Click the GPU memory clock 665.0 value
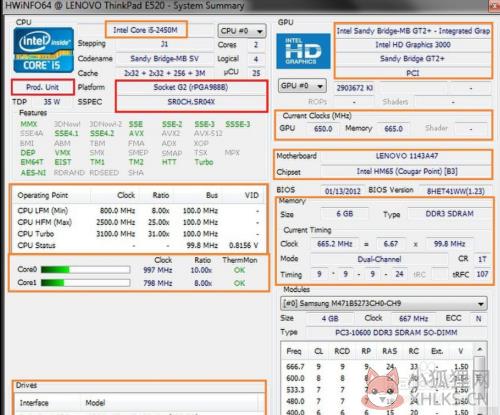500x415 pixels. pos(393,129)
